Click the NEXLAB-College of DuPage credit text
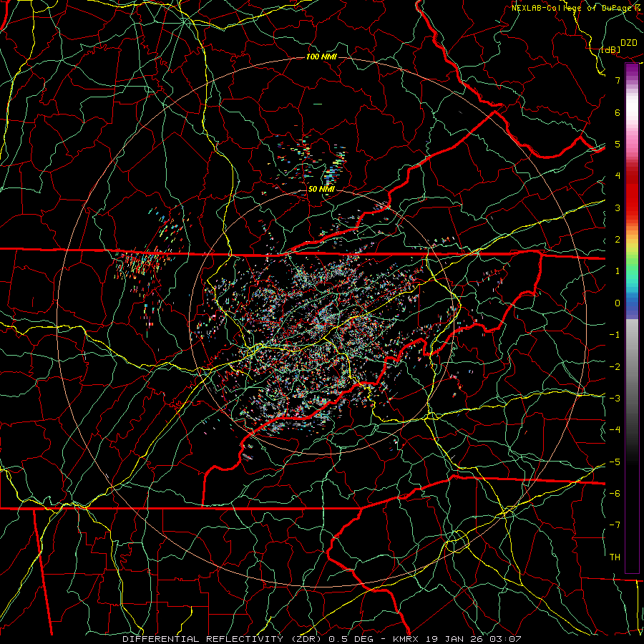 click(x=576, y=8)
